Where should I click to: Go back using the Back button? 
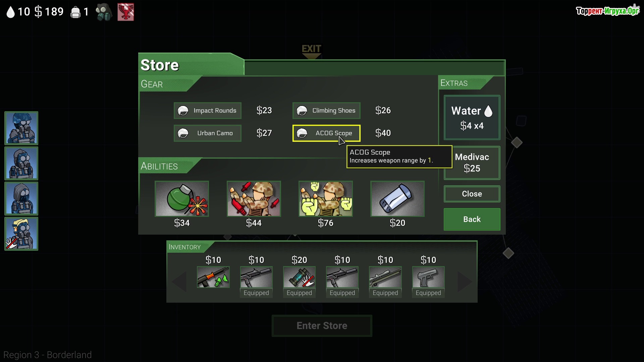coord(472,220)
